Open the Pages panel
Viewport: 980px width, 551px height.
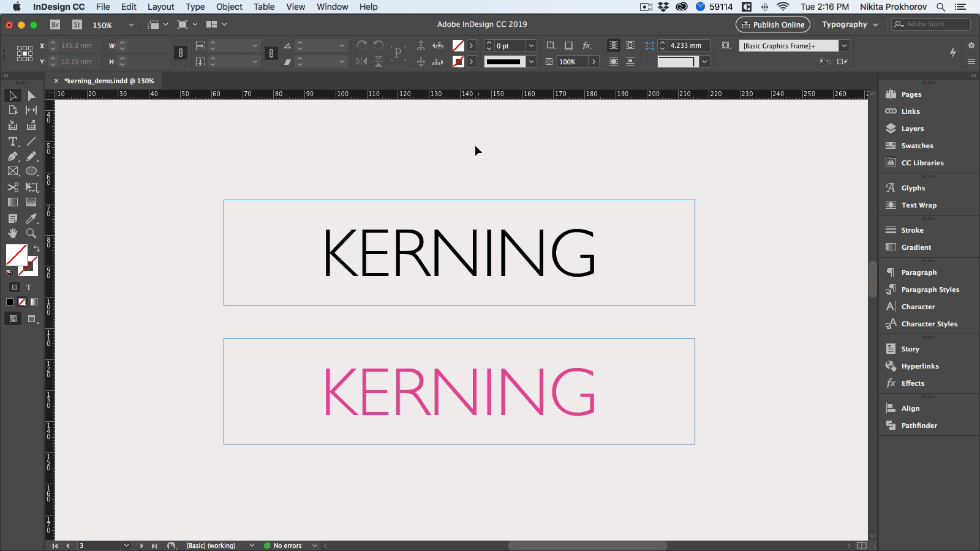click(x=911, y=94)
